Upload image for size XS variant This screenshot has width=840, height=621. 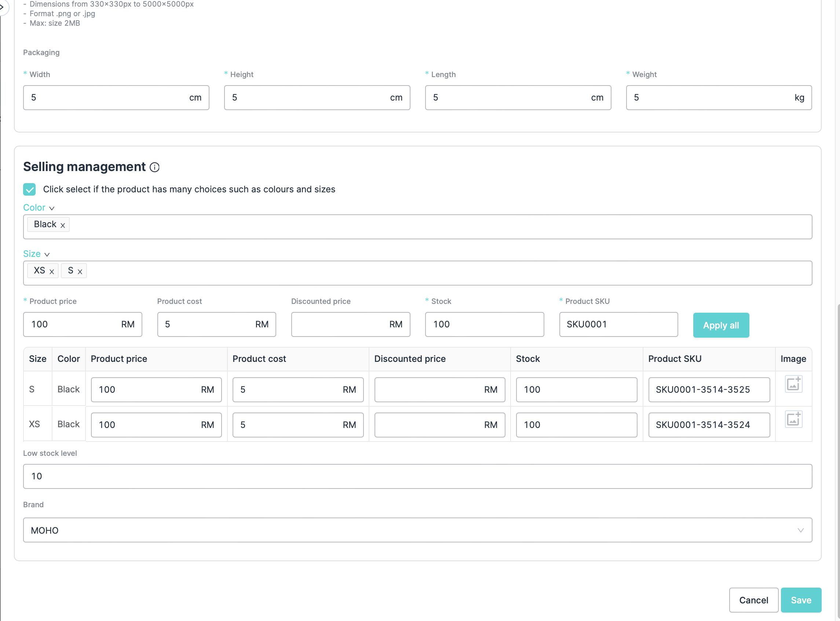(793, 419)
